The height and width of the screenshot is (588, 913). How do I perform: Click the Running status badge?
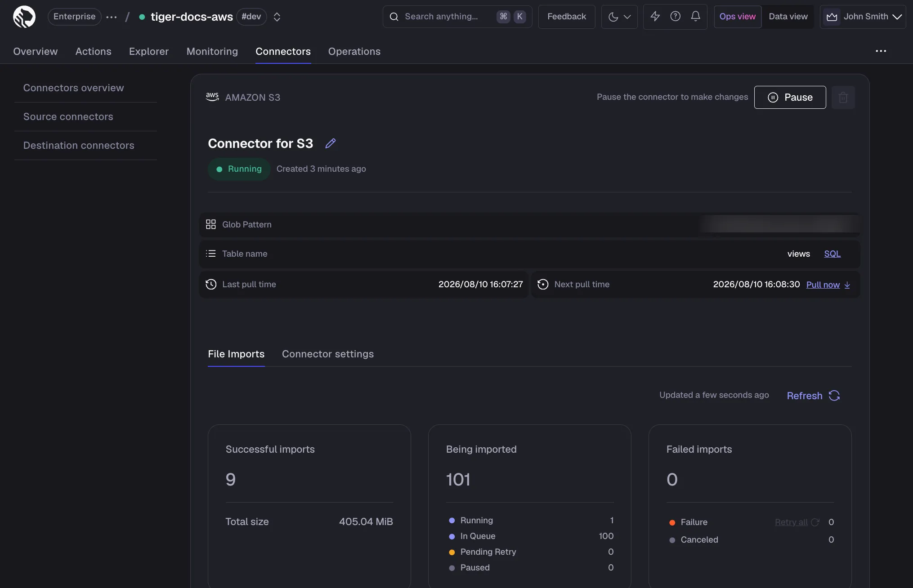click(x=239, y=169)
